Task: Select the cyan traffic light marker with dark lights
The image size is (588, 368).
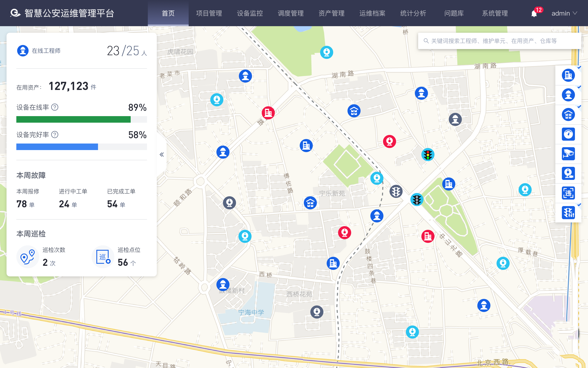Action: click(x=417, y=200)
